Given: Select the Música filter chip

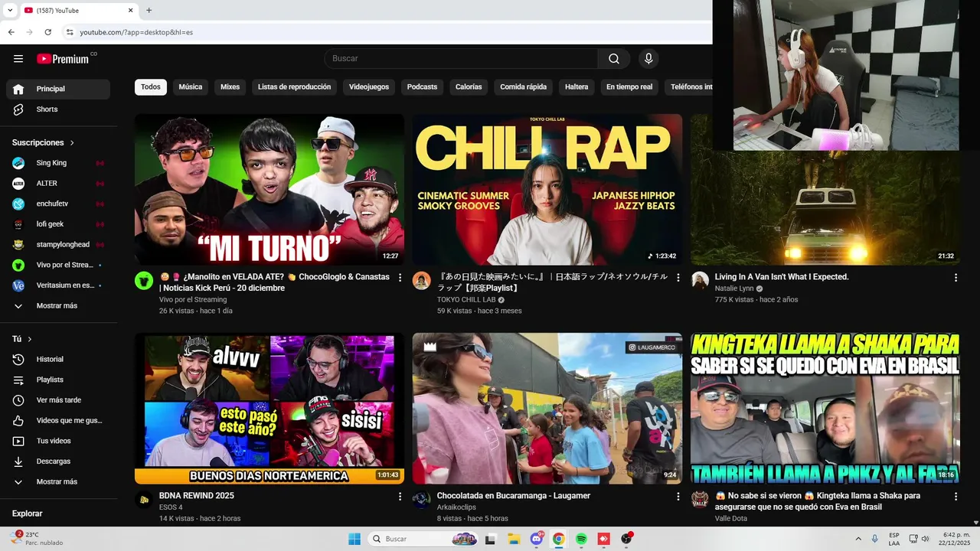Looking at the screenshot, I should click(x=191, y=87).
